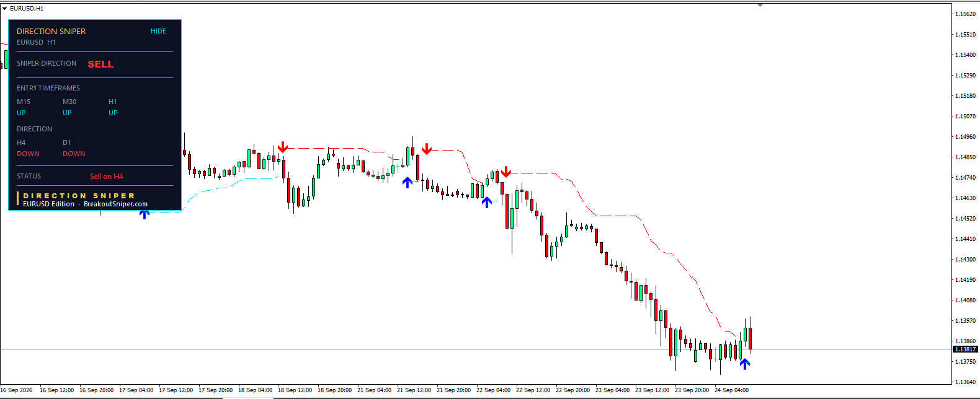This screenshot has height=399, width=980.
Task: Click the blue up arrow near 21 Sep 12:00
Action: point(407,182)
